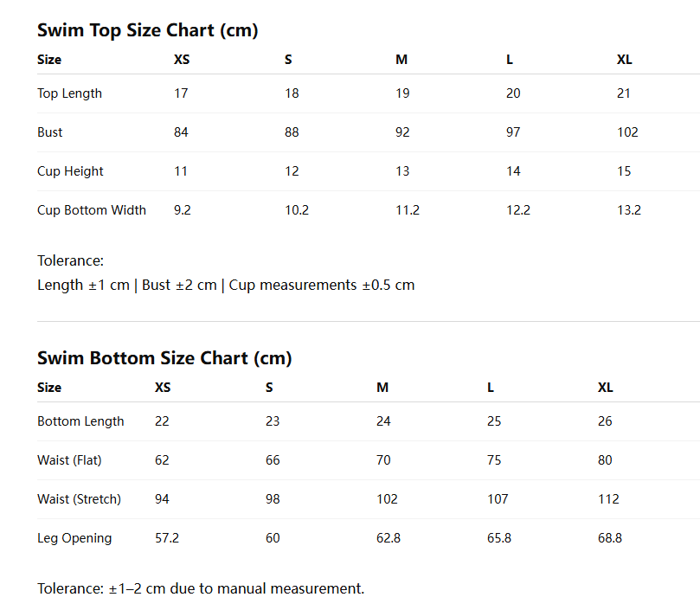Select the Cup Height row label
Image resolution: width=700 pixels, height=610 pixels.
click(x=70, y=171)
